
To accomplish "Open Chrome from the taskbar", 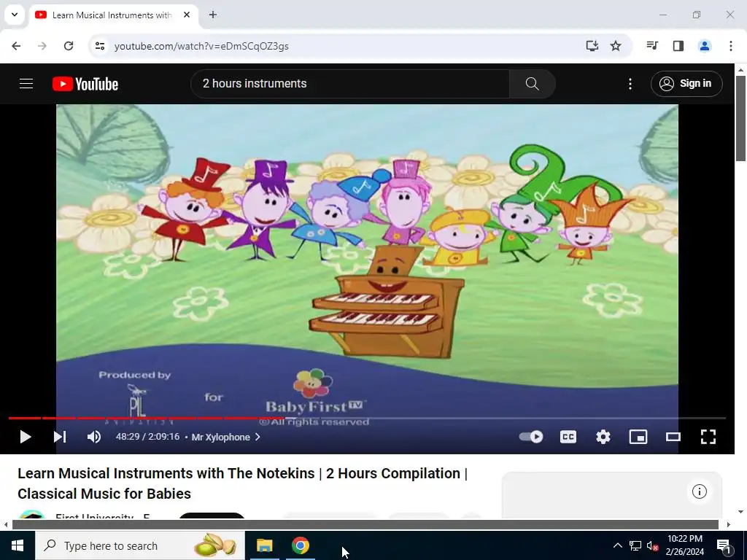I will pyautogui.click(x=300, y=545).
